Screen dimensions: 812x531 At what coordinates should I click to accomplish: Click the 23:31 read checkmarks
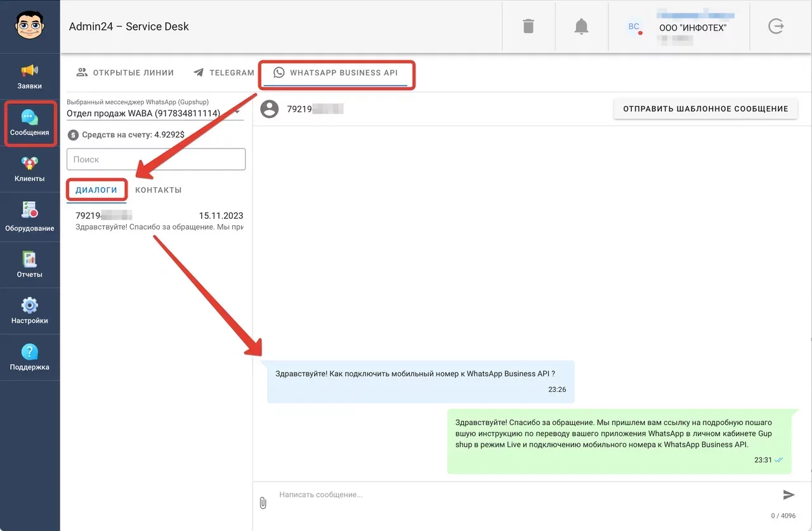click(x=779, y=460)
